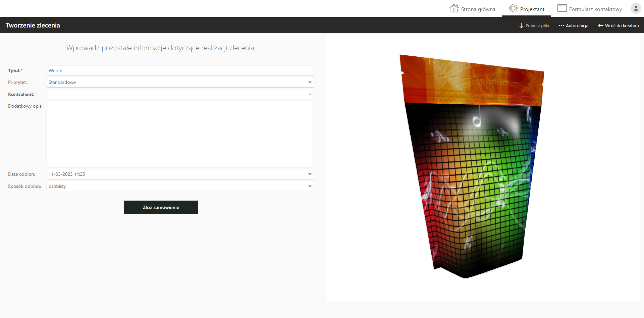Open the Kontrahent combo box
Viewport: 644px width, 318px height.
(310, 94)
